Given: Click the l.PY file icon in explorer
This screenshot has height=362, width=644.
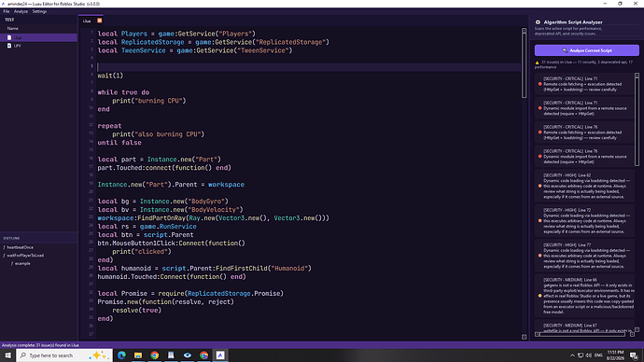Looking at the screenshot, I should click(x=9, y=46).
